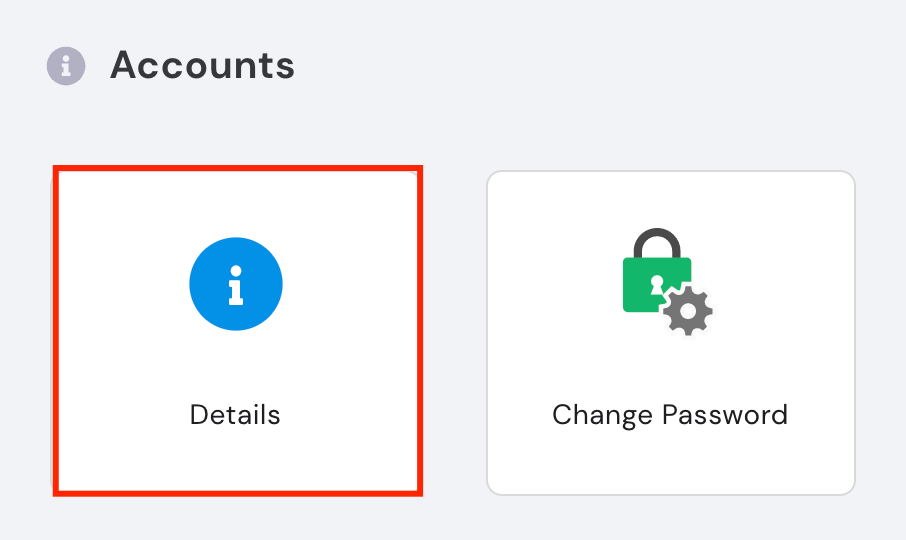The height and width of the screenshot is (540, 906).
Task: Click the white 'i' inside blue circle
Action: tap(236, 285)
